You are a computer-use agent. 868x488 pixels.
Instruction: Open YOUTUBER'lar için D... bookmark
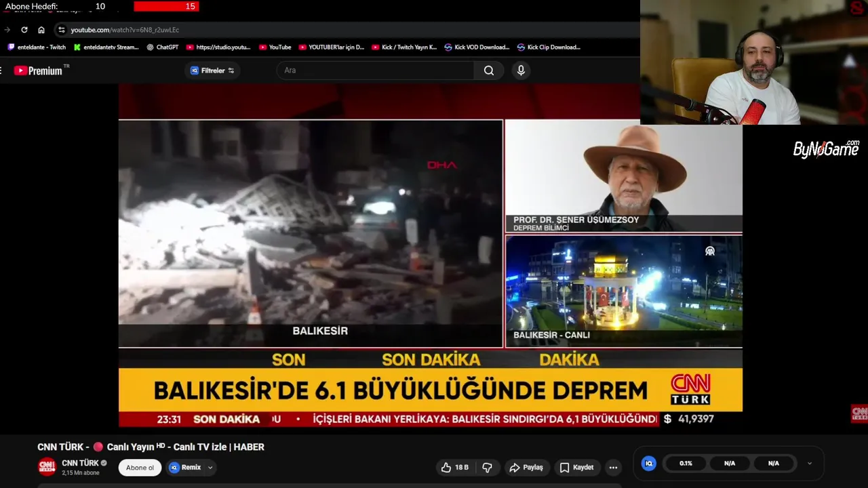point(332,47)
